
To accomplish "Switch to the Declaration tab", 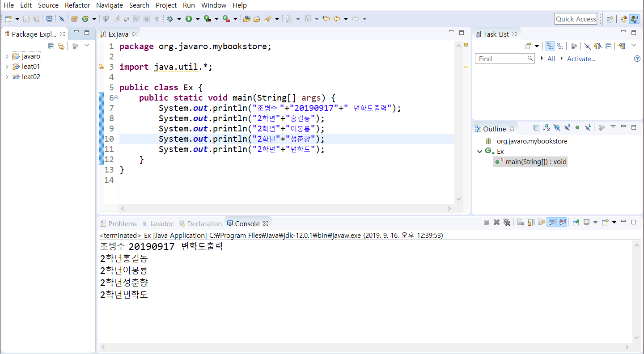I will tap(200, 223).
